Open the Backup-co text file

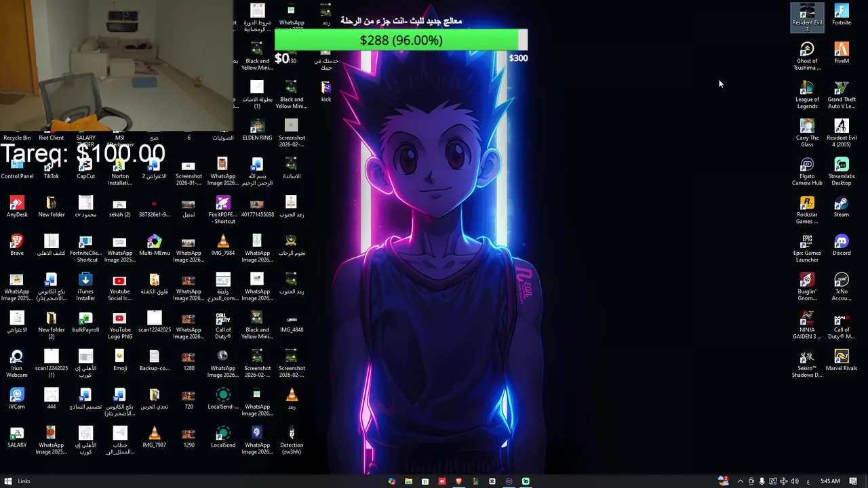[x=154, y=361]
